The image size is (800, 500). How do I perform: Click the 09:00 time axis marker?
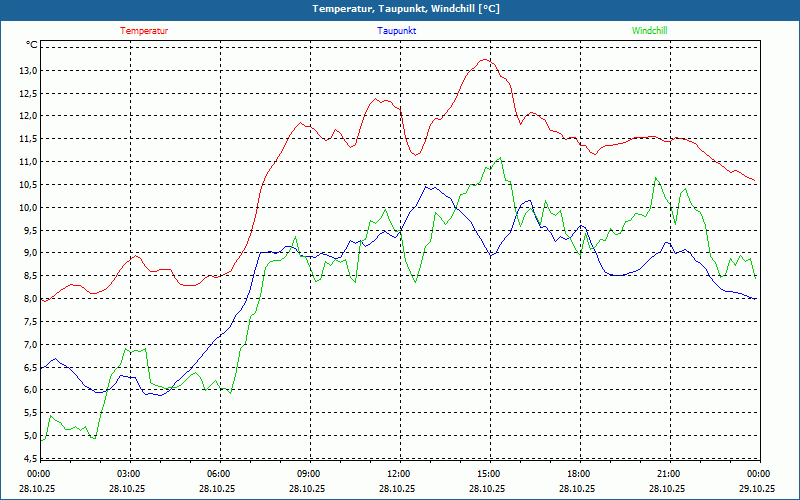(x=309, y=474)
